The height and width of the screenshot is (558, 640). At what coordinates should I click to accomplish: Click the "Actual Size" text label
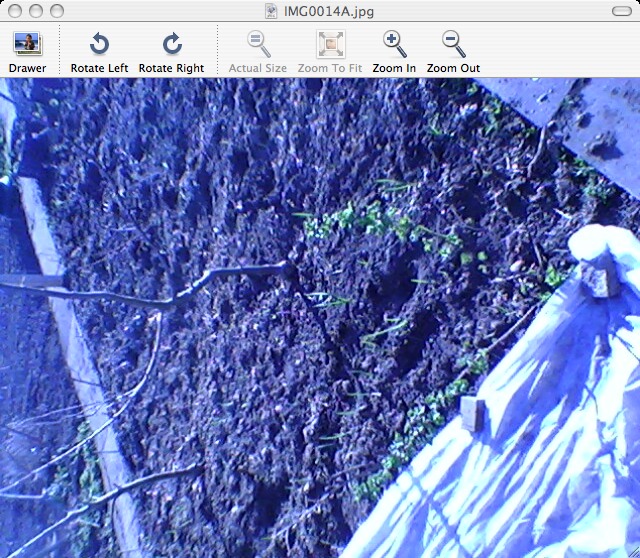[258, 68]
